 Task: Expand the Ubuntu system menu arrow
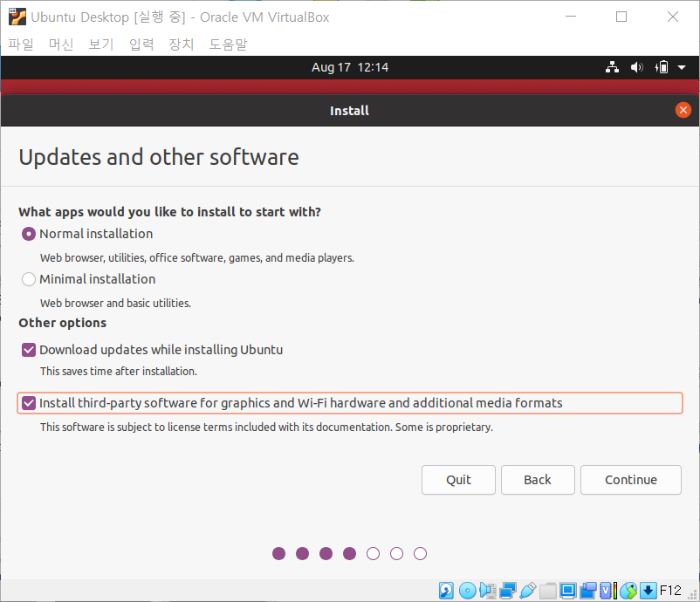coord(682,67)
